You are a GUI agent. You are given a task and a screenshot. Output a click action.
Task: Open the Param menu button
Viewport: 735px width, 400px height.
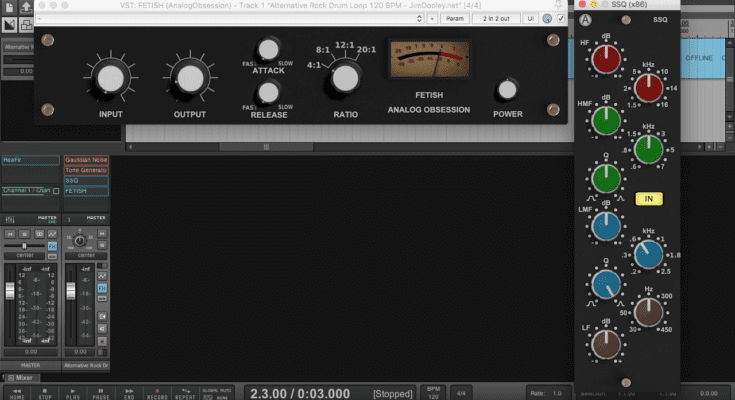455,19
